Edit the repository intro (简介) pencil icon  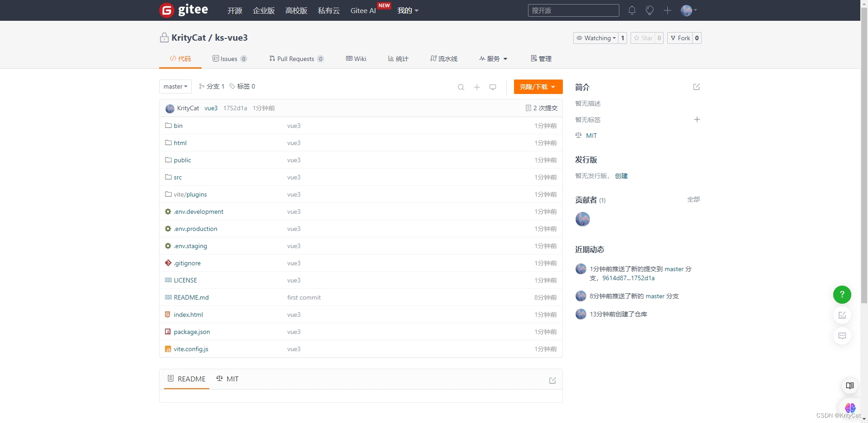click(x=697, y=87)
